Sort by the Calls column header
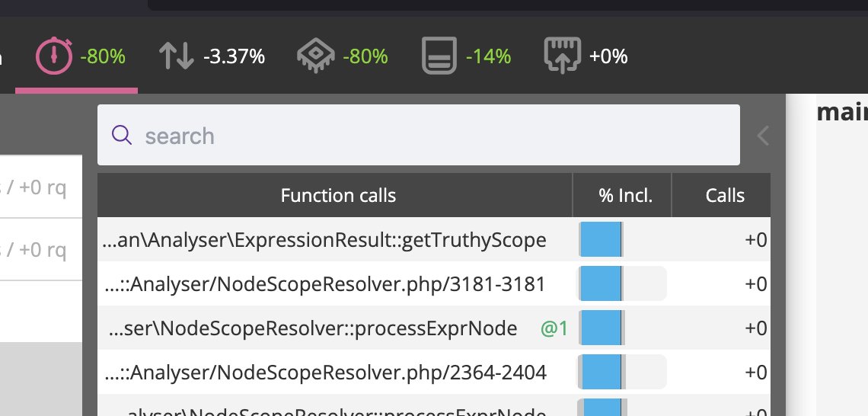This screenshot has width=868, height=416. coord(721,195)
